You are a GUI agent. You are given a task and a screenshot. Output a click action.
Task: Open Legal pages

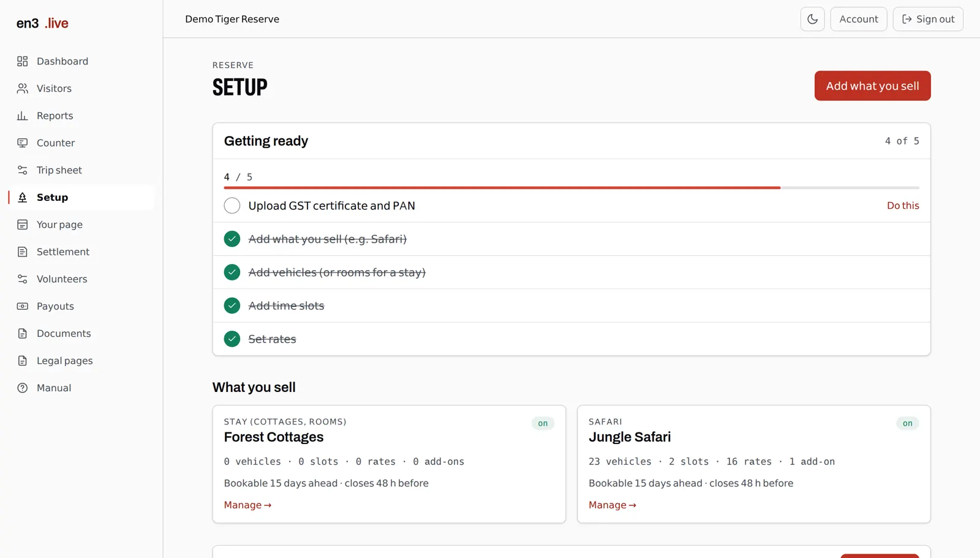[82, 361]
